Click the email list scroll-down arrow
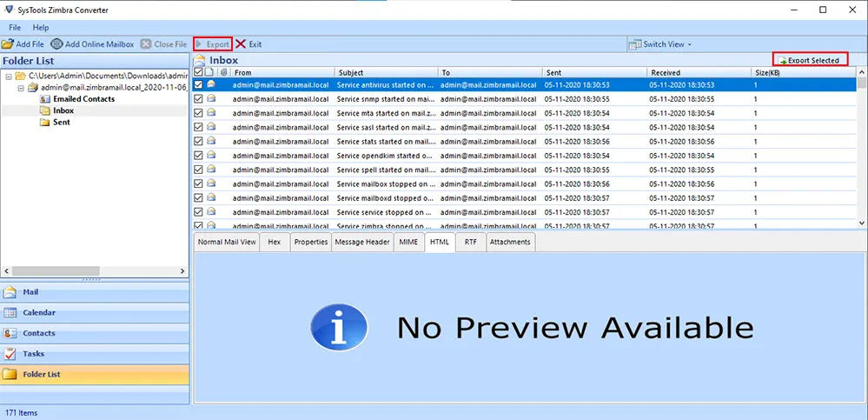This screenshot has height=420, width=868. (862, 223)
